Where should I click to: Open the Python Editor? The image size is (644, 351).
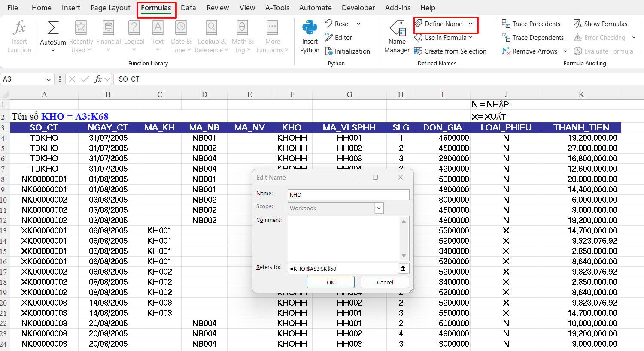[x=338, y=37]
